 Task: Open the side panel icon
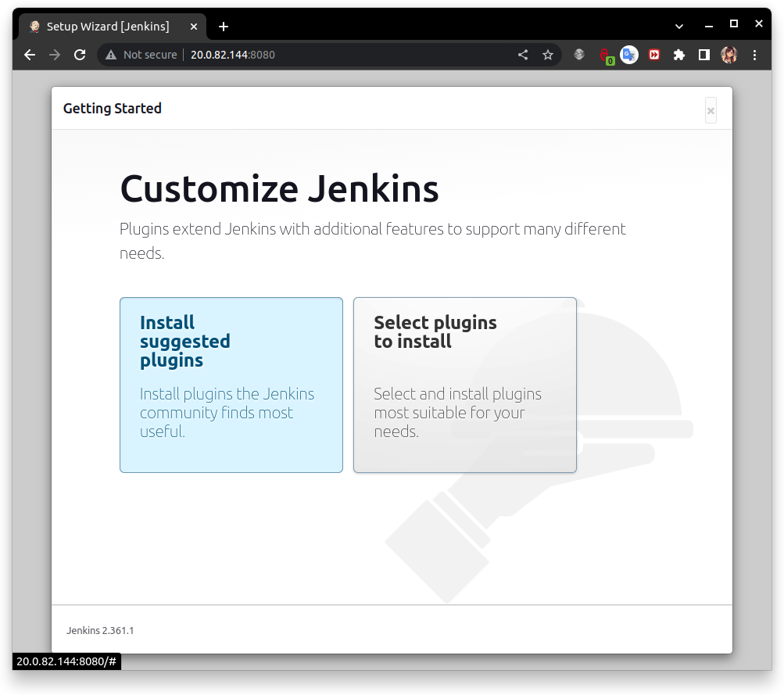coord(703,55)
